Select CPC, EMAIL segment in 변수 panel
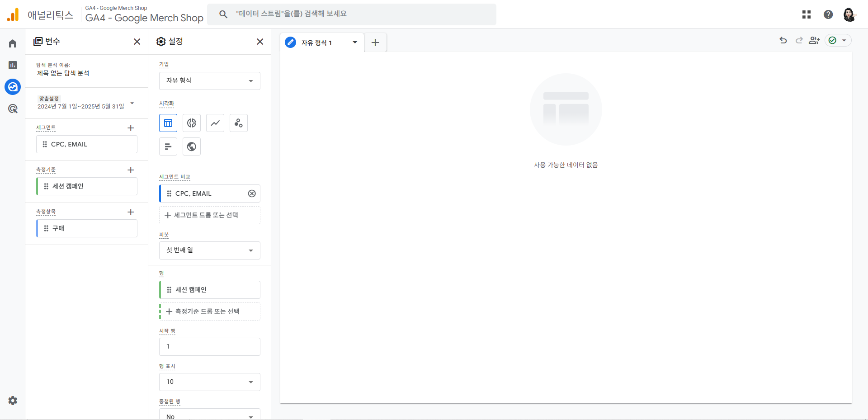The height and width of the screenshot is (420, 868). [87, 144]
